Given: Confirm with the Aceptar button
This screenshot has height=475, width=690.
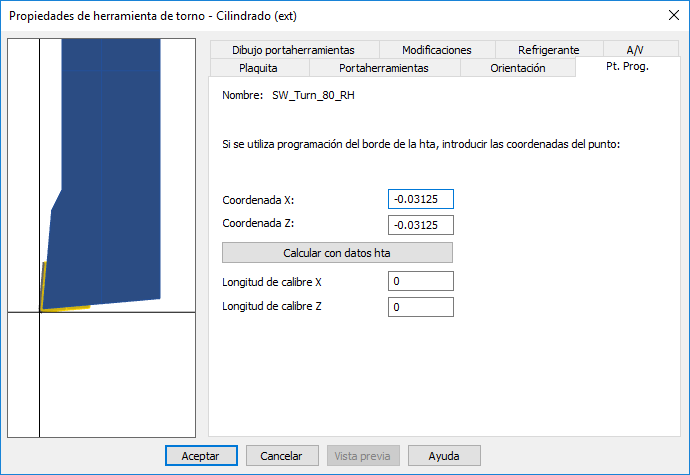Looking at the screenshot, I should pyautogui.click(x=201, y=456).
